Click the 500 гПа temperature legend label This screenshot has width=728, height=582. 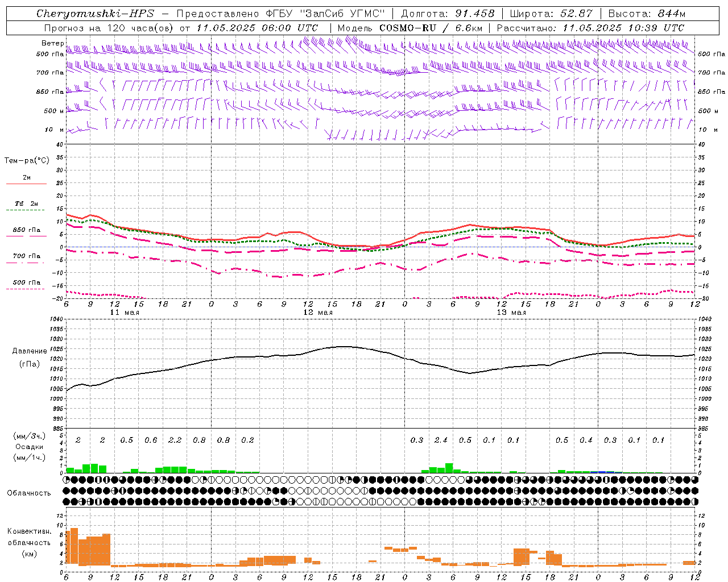click(x=27, y=282)
